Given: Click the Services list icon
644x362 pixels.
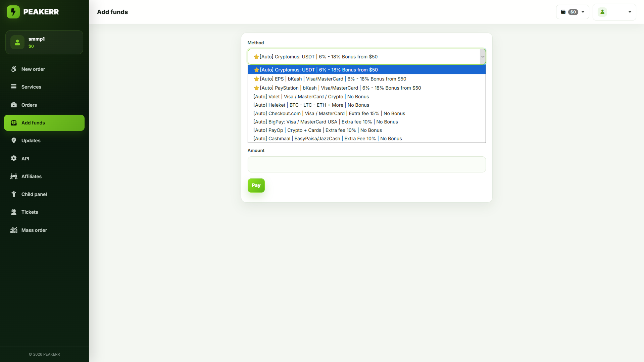Looking at the screenshot, I should pos(14,87).
